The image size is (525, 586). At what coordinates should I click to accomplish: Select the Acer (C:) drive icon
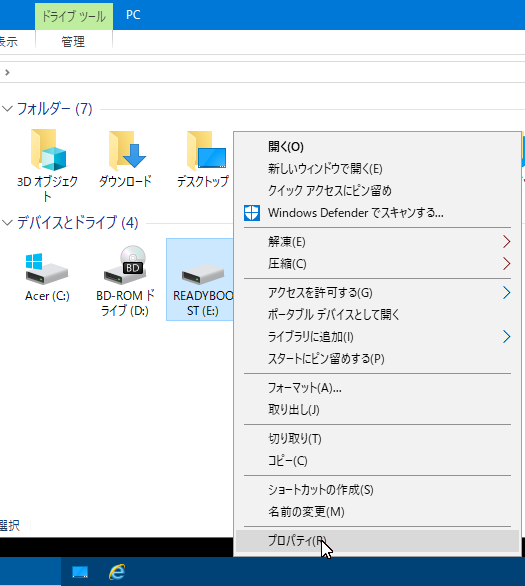[47, 268]
